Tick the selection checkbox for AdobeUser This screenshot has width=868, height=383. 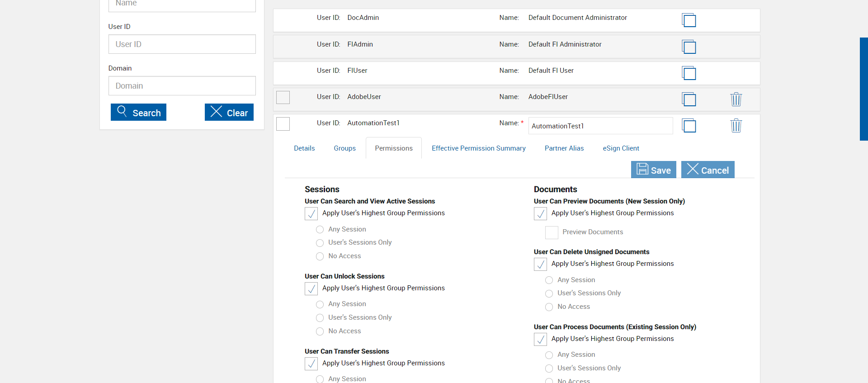point(283,97)
